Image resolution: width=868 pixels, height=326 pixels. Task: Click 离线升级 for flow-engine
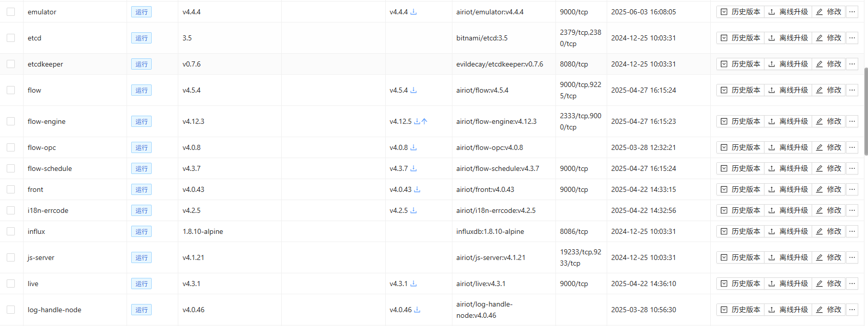pos(788,121)
